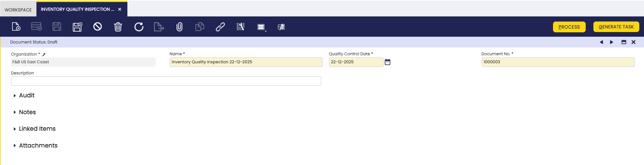Viewport: 644px width, 165px height.
Task: Open the linked items chain icon
Action: tap(220, 27)
